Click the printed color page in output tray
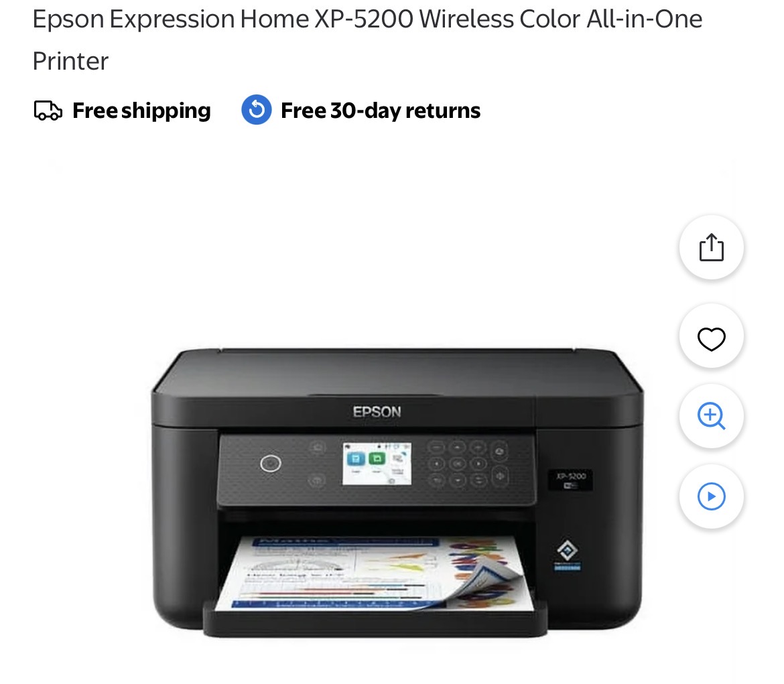The height and width of the screenshot is (684, 784). 375,573
